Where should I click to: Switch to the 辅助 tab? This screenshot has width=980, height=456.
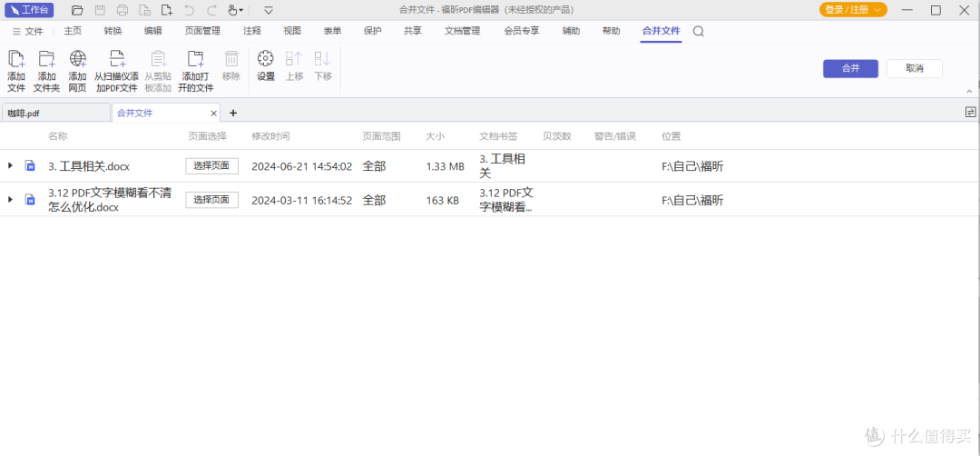[572, 31]
